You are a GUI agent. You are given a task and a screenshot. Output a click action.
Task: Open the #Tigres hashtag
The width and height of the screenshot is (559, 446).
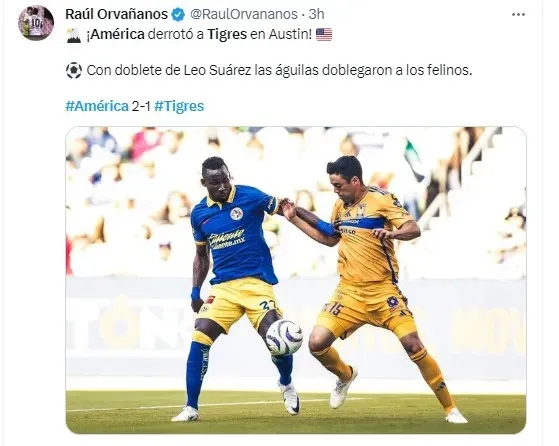(179, 106)
